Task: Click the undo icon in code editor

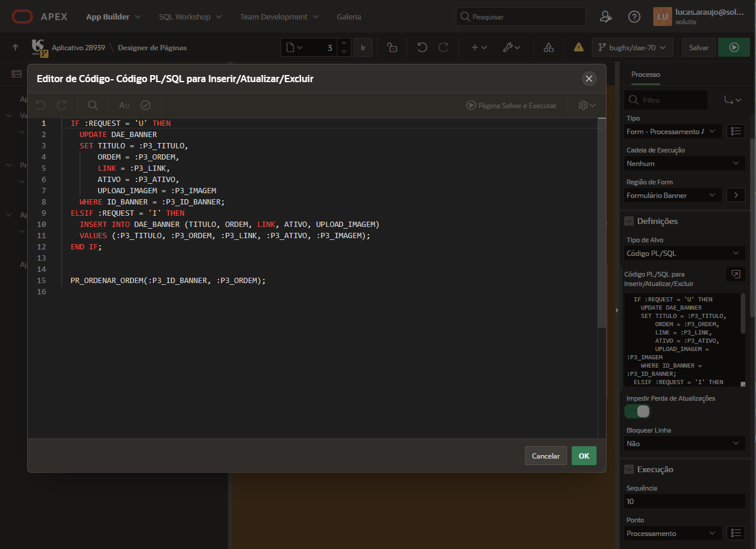Action: point(40,105)
